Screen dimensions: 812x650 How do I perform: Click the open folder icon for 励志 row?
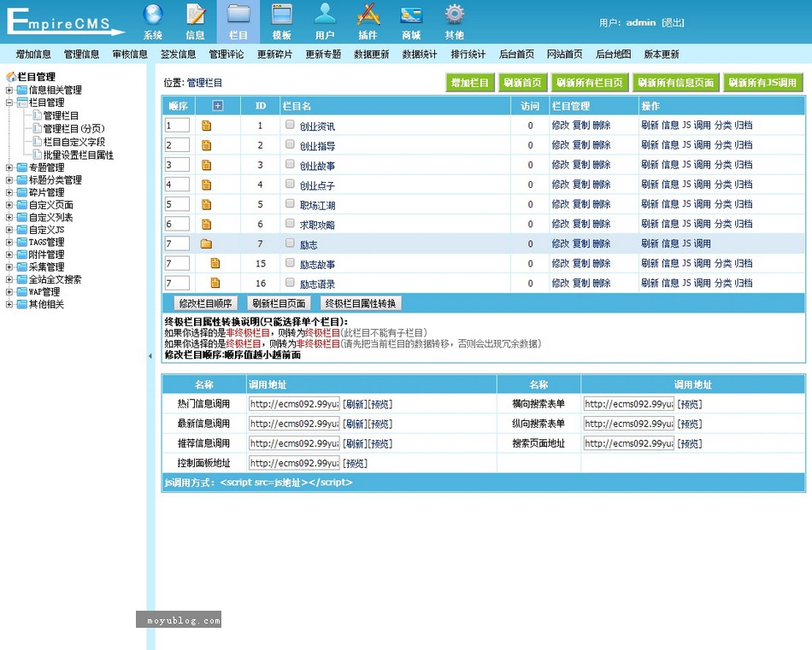pyautogui.click(x=207, y=243)
